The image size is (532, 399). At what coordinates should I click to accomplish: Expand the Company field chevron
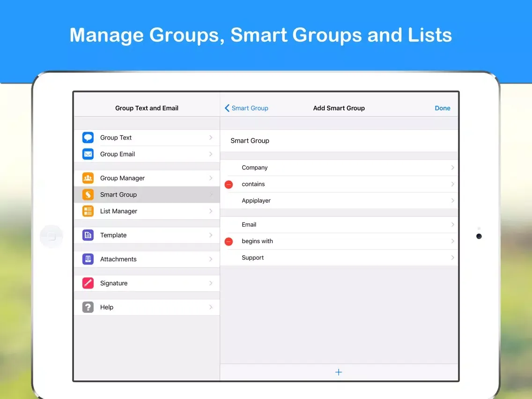click(452, 168)
